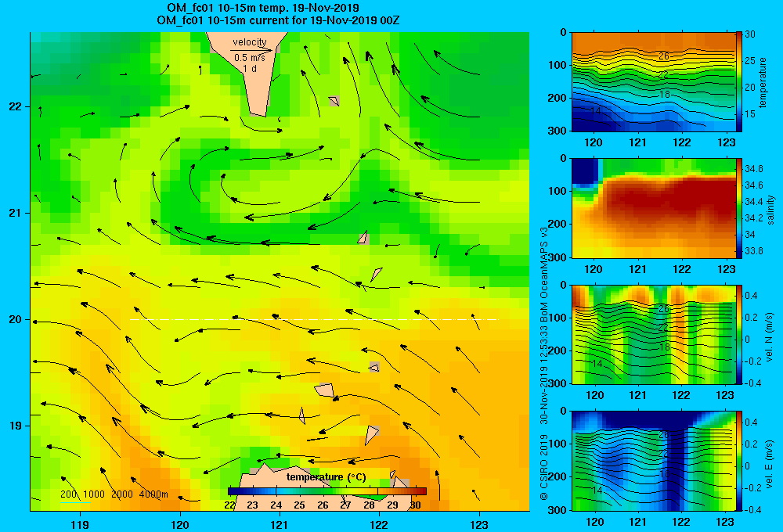Click the '14' isotherm label in the temperature section
This screenshot has height=532, width=783.
tap(595, 111)
